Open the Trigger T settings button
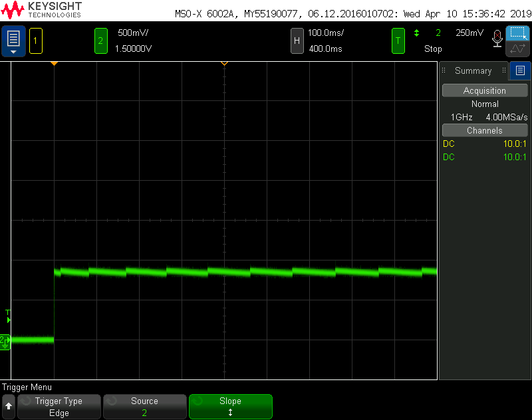Screen dimensions: 532x420 click(x=398, y=41)
